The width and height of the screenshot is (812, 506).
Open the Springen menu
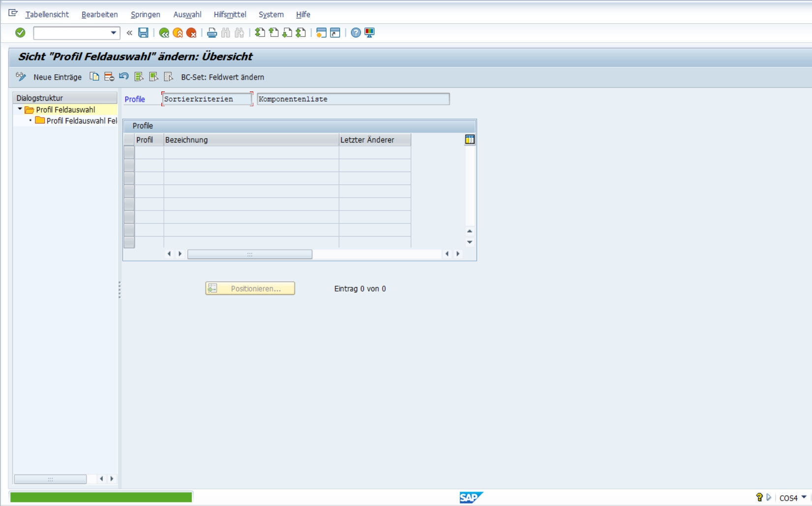tap(146, 14)
